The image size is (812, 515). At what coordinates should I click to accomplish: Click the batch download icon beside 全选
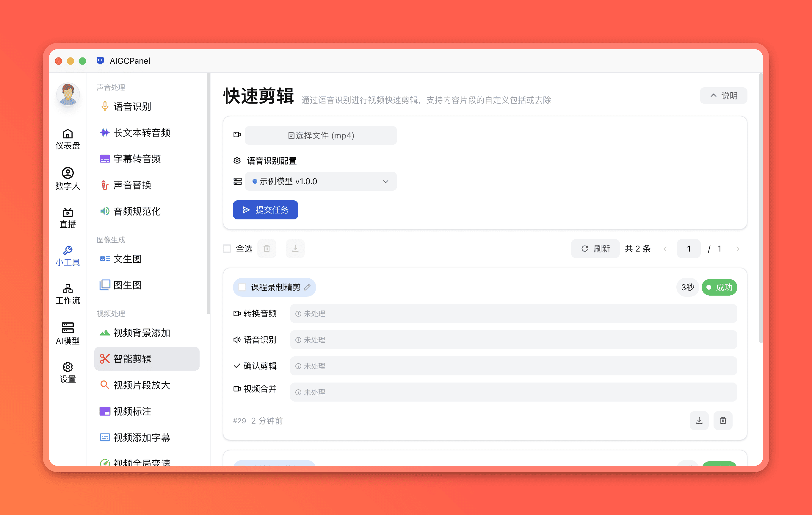point(295,249)
